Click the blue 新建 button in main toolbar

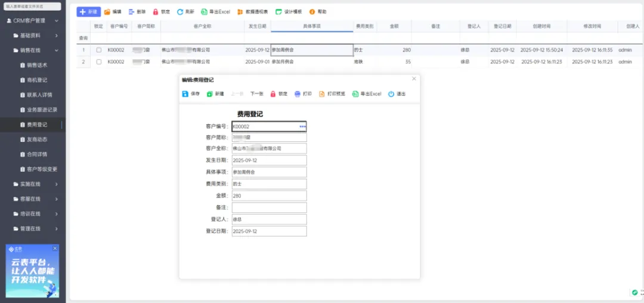89,12
